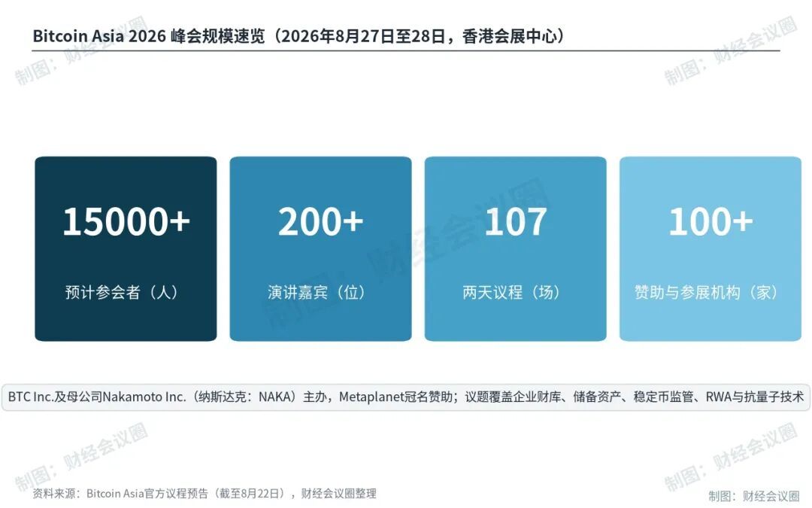Select the 200+ speaker figure
812x508 pixels.
[x=320, y=222]
